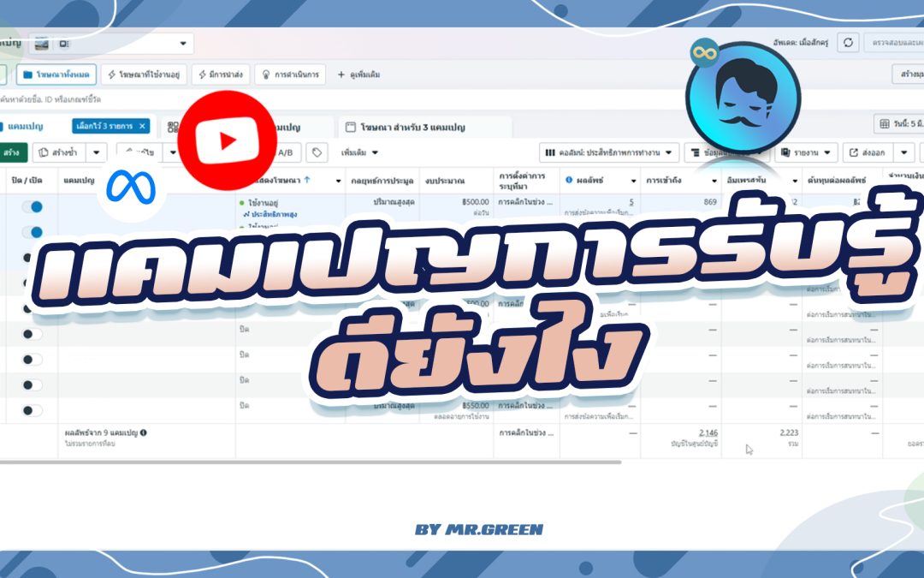Click the info icon beside the ผลลัพธ์ column header
The image size is (924, 578).
(569, 180)
